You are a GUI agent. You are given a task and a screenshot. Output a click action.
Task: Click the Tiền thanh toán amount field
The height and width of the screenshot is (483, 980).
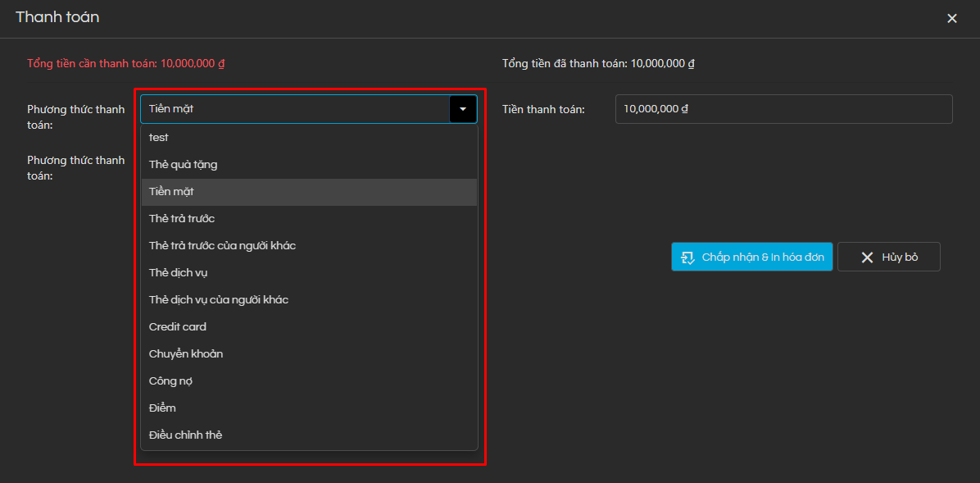coord(783,109)
